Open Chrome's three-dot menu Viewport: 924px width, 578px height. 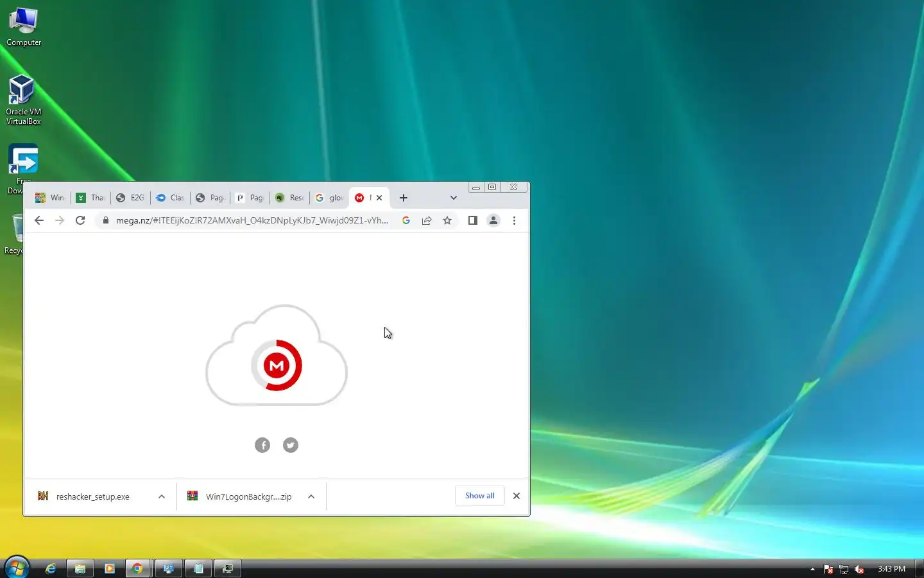[514, 220]
